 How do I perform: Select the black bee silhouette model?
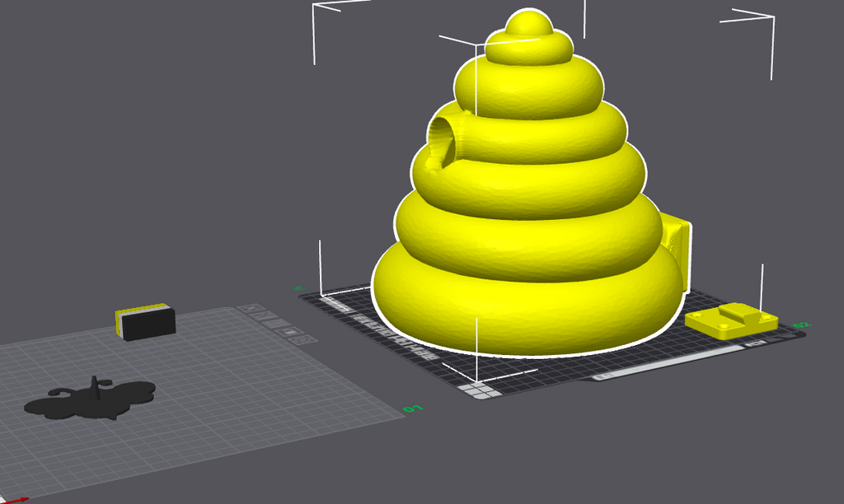91,399
